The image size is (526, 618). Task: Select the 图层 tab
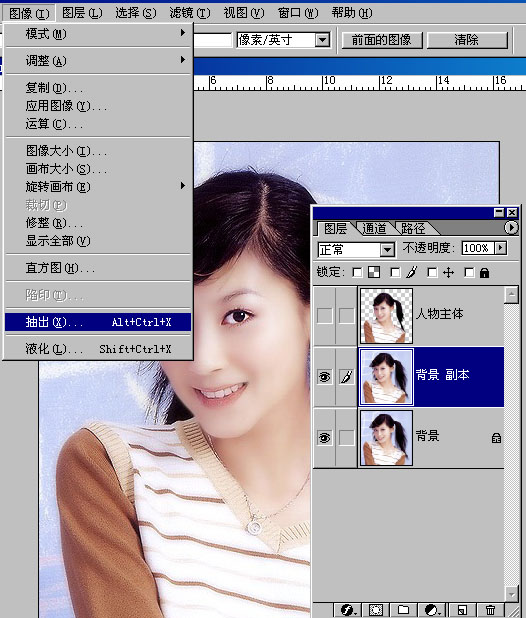pyautogui.click(x=335, y=228)
